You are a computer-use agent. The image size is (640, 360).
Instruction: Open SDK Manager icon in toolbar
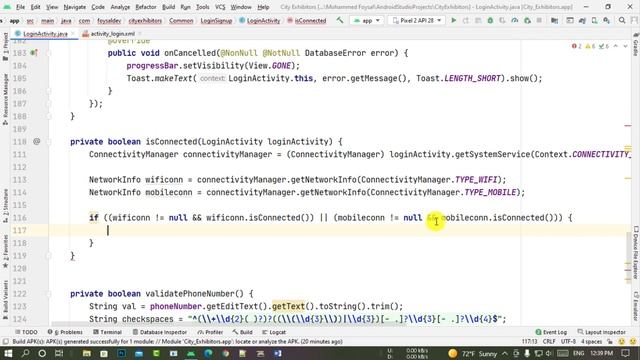(x=607, y=20)
